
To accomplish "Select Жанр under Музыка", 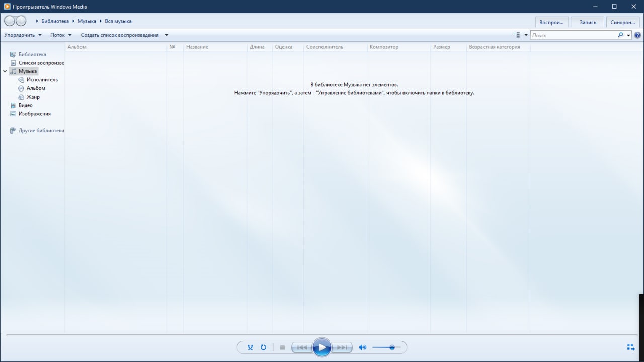I will tap(33, 97).
